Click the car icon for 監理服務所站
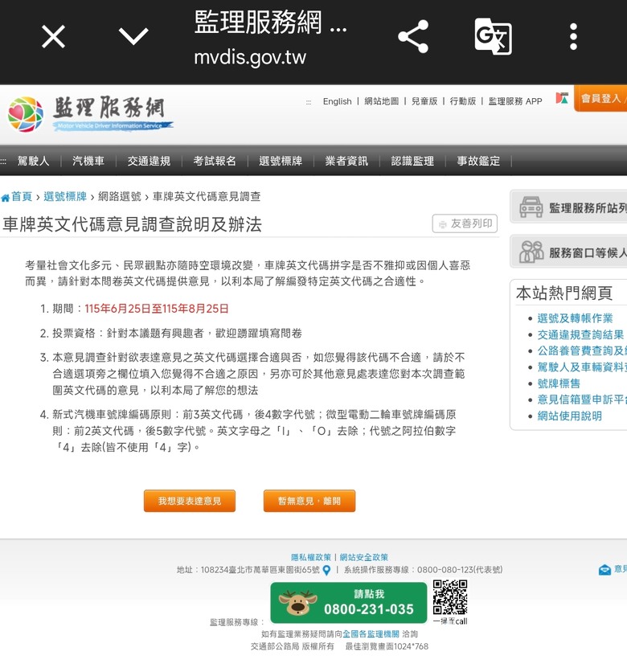This screenshot has width=627, height=672. pyautogui.click(x=531, y=207)
